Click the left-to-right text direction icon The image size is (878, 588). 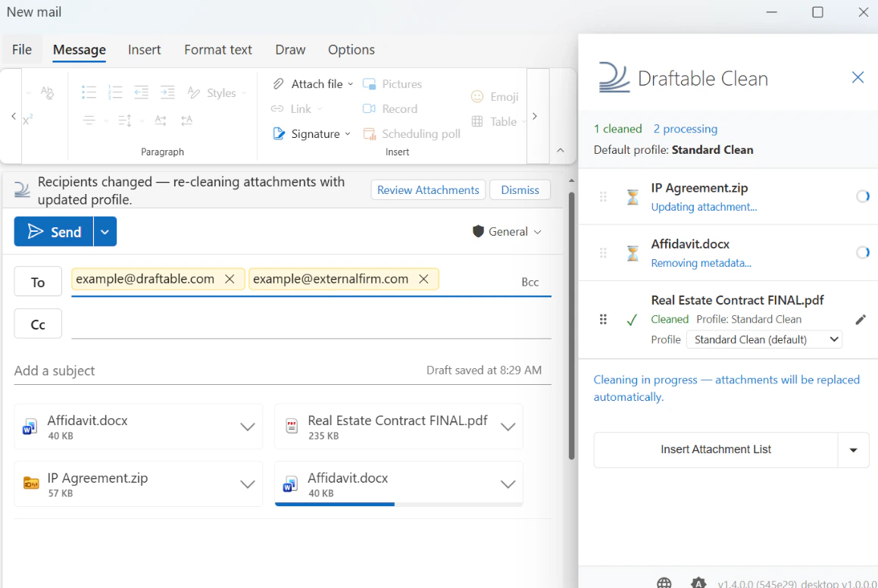161,120
